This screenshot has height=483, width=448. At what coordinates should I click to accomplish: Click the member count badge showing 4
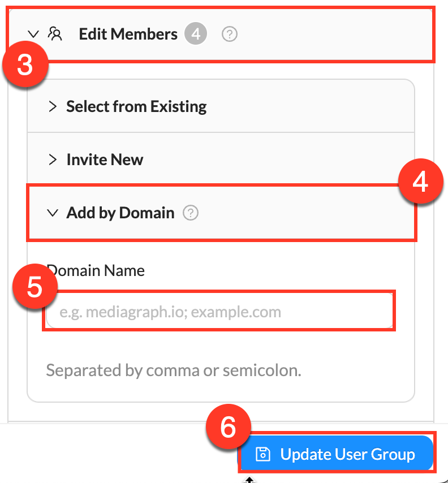coord(195,34)
